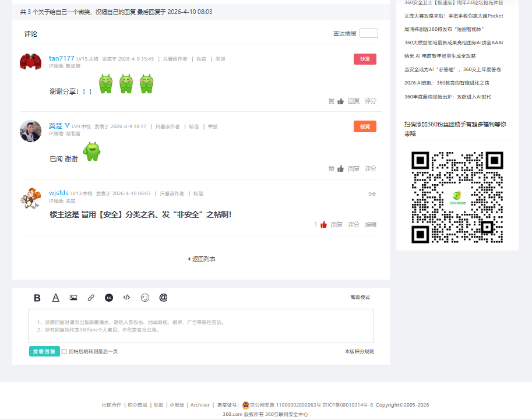The height and width of the screenshot is (420, 532).
Task: Click 板凳 badge on second comment
Action: [365, 126]
